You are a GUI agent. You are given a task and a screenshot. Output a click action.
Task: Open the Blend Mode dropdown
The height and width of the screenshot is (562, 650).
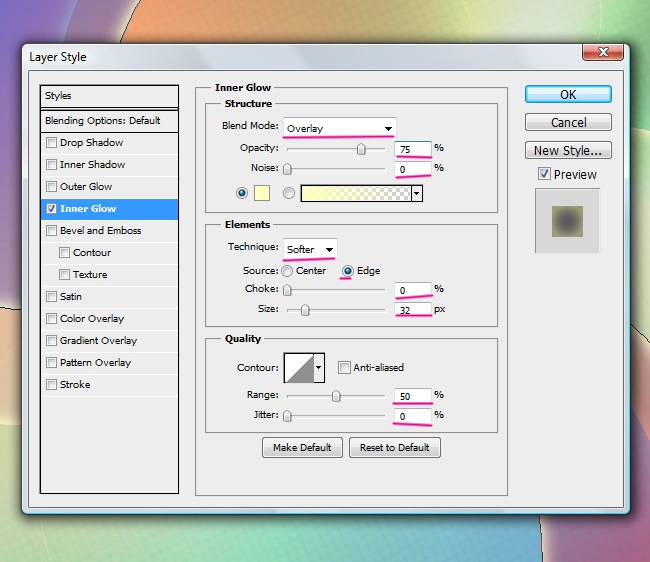pos(339,128)
